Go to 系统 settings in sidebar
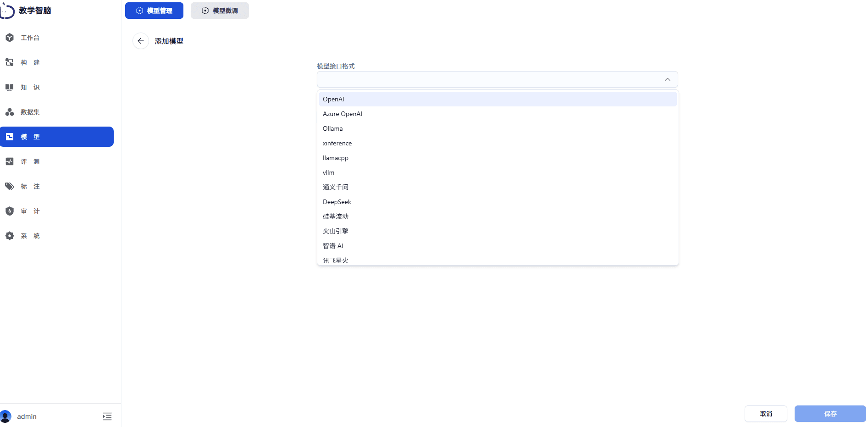The width and height of the screenshot is (868, 427). point(57,236)
